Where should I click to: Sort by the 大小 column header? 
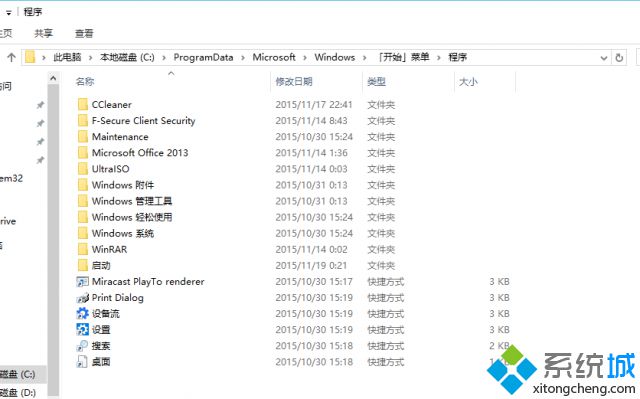point(468,82)
